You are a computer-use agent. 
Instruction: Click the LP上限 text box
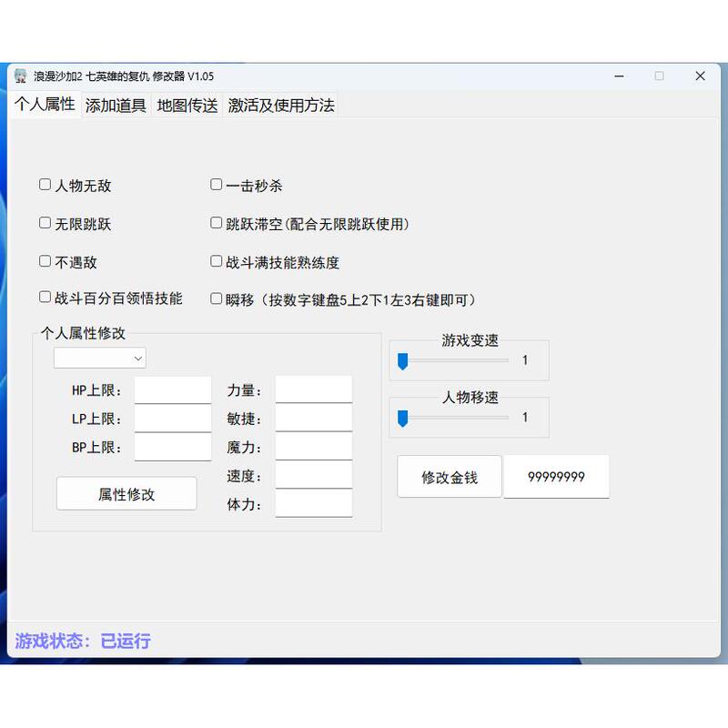pos(173,419)
